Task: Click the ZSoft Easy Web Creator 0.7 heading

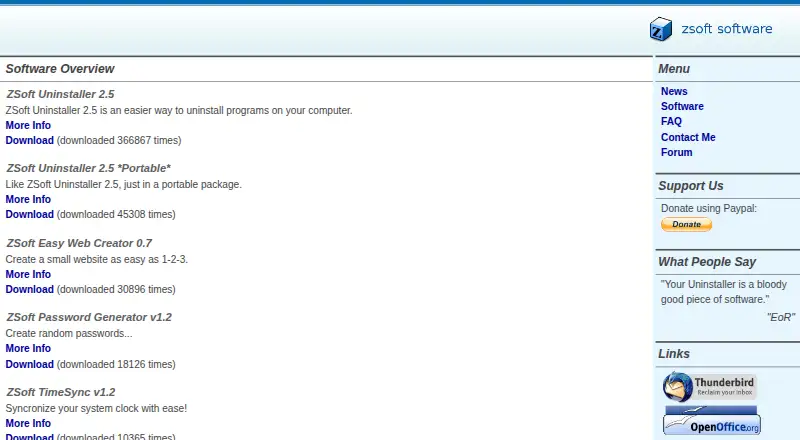Action: click(x=79, y=243)
